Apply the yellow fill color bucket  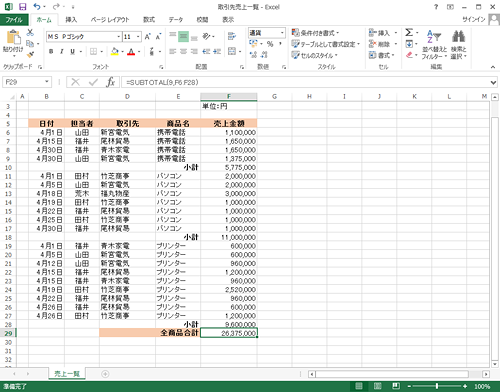click(115, 51)
